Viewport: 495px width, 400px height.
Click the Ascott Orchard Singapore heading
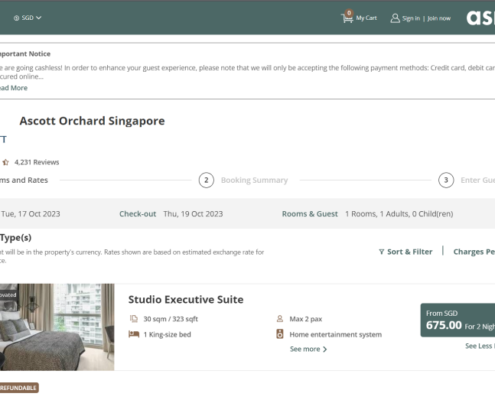pyautogui.click(x=92, y=121)
